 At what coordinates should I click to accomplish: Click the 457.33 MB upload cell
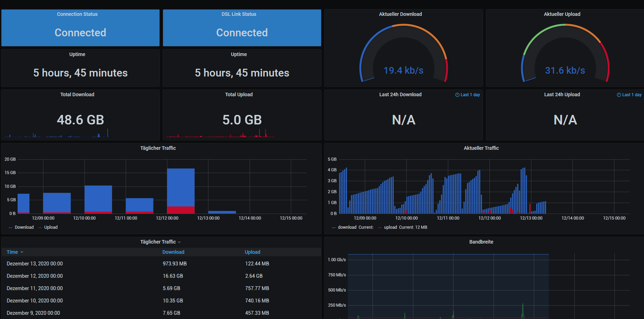click(x=257, y=313)
